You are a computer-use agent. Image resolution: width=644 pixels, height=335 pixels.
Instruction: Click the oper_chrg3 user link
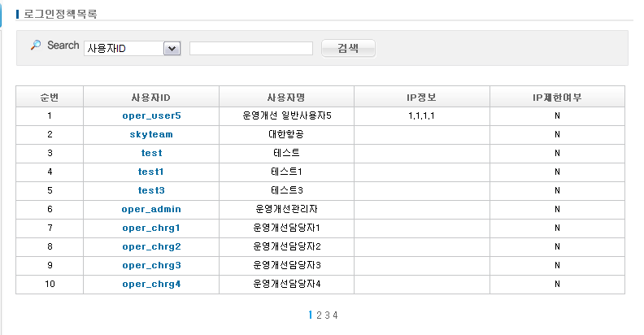(151, 265)
